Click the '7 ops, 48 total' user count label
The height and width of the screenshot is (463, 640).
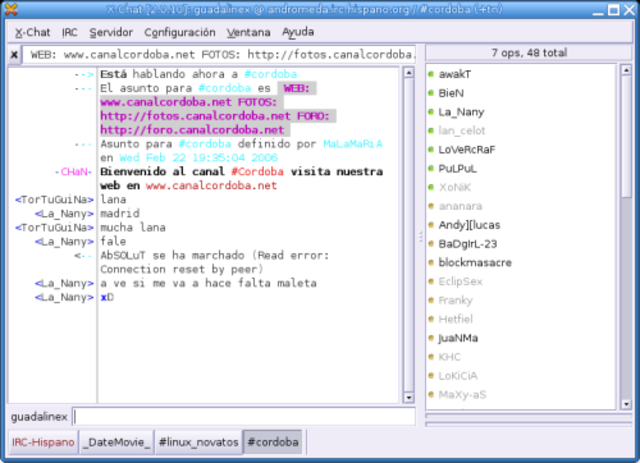[529, 53]
